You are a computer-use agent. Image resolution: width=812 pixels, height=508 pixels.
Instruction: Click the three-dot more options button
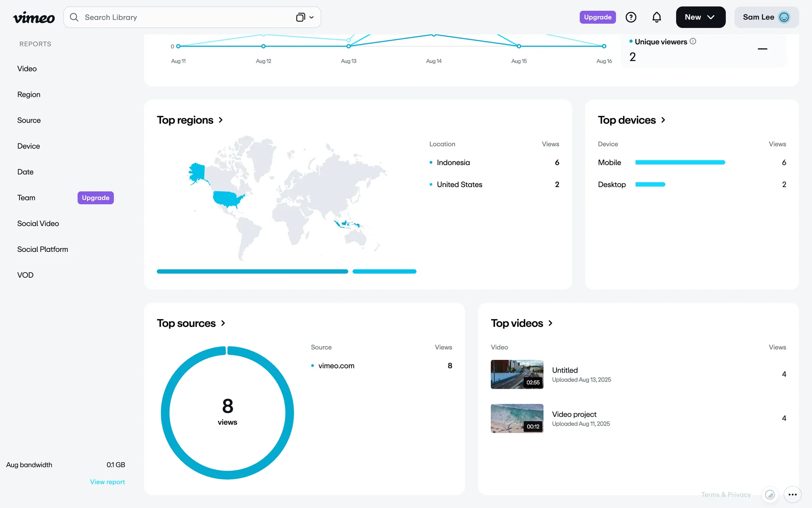[x=792, y=494]
